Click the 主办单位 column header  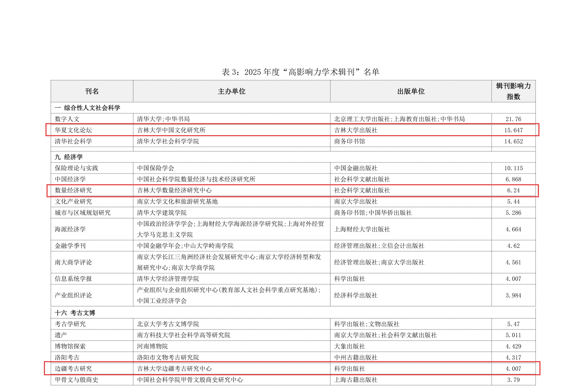(232, 91)
